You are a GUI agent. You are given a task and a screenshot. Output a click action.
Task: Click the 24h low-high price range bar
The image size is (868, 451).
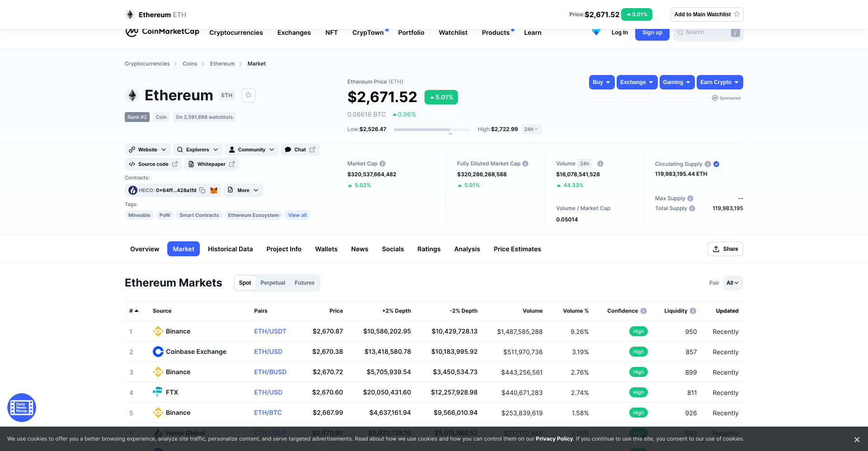pyautogui.click(x=432, y=130)
